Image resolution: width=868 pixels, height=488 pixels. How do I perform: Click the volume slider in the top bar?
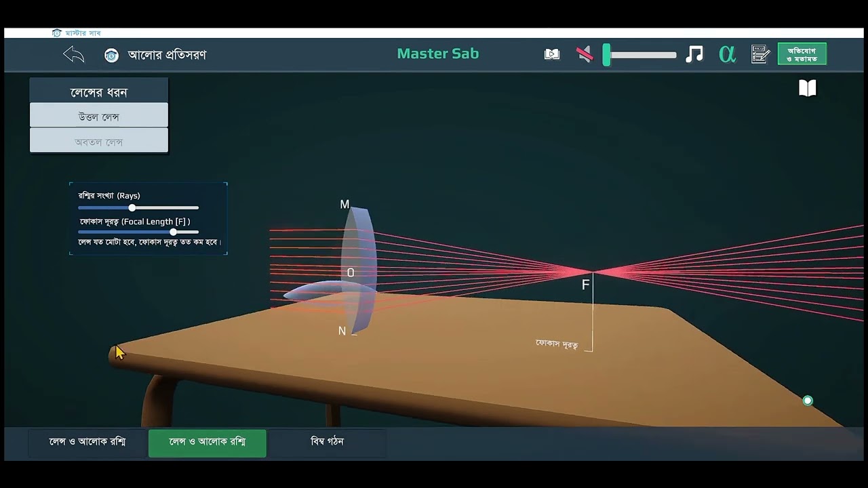(639, 55)
